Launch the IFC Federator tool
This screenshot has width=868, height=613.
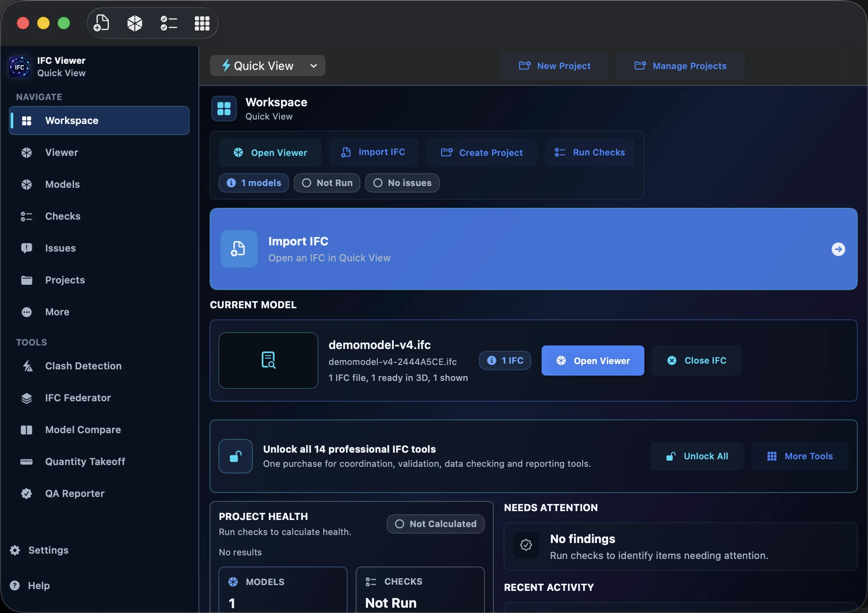[x=99, y=398]
